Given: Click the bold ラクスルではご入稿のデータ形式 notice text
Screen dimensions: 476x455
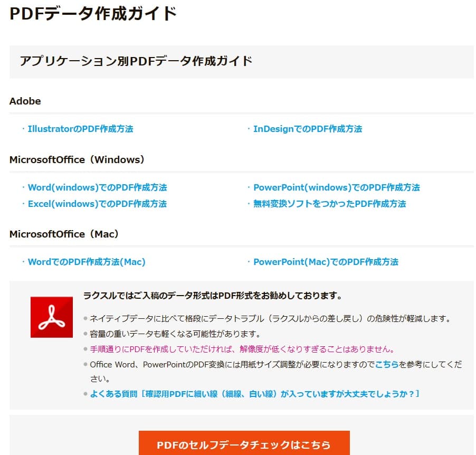Looking at the screenshot, I should [x=213, y=296].
